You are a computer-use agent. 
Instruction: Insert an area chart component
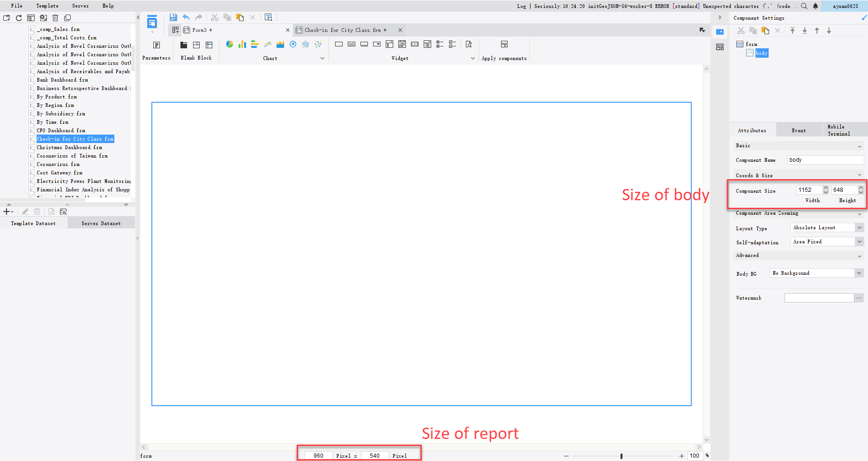280,44
